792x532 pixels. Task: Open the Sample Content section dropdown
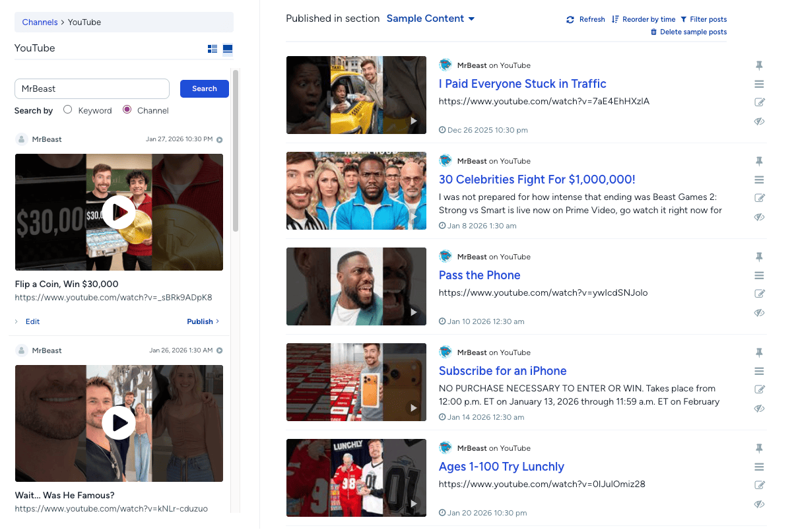pyautogui.click(x=430, y=18)
